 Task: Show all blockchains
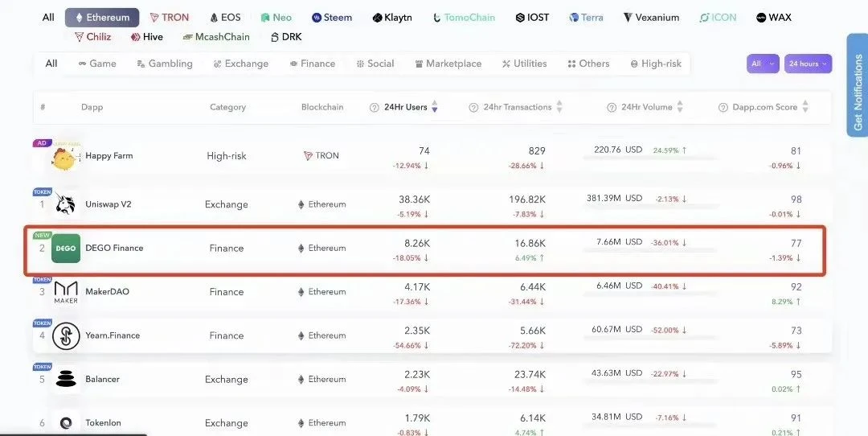[49, 18]
